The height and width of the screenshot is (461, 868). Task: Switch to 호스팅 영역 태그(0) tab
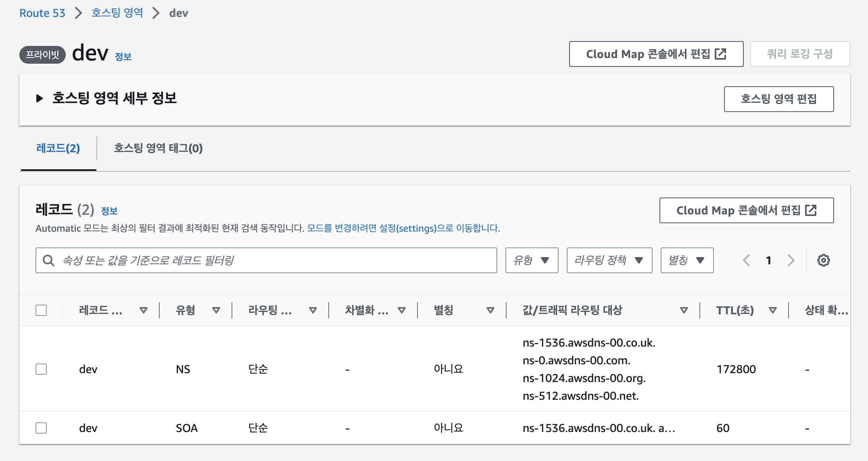[158, 148]
